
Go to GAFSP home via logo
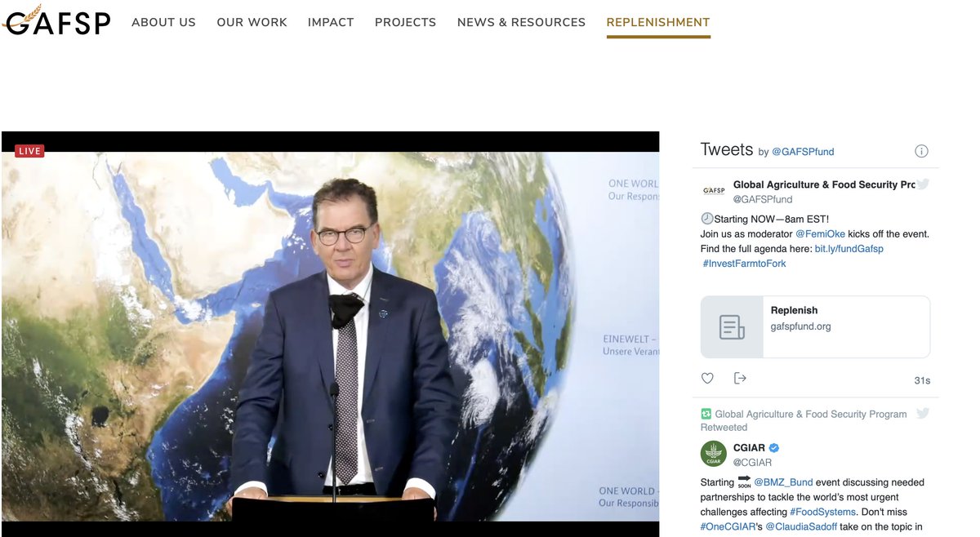click(56, 20)
